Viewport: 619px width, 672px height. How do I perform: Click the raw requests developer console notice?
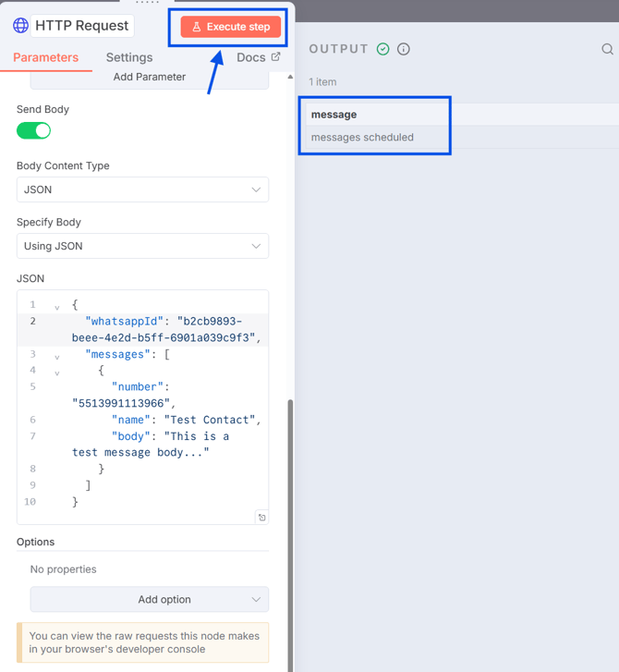click(142, 642)
